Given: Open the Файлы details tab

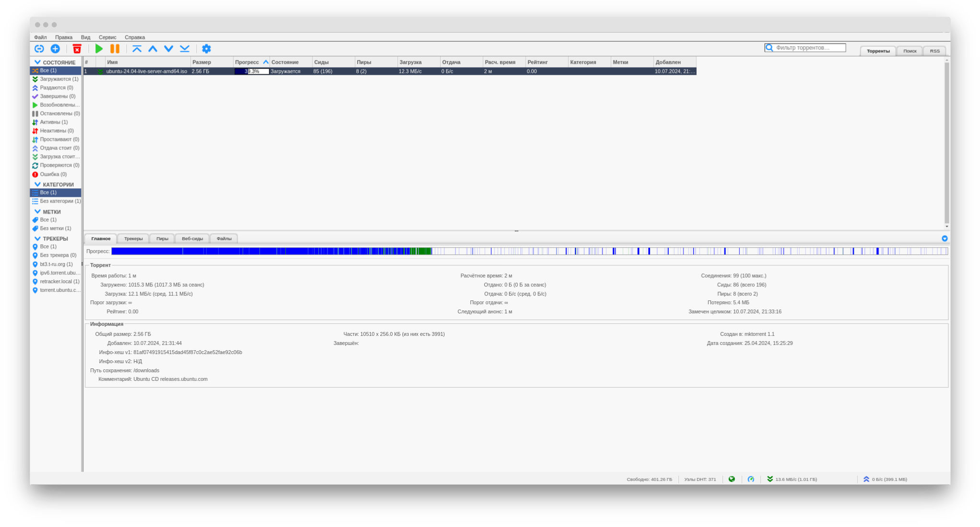Looking at the screenshot, I should click(224, 239).
